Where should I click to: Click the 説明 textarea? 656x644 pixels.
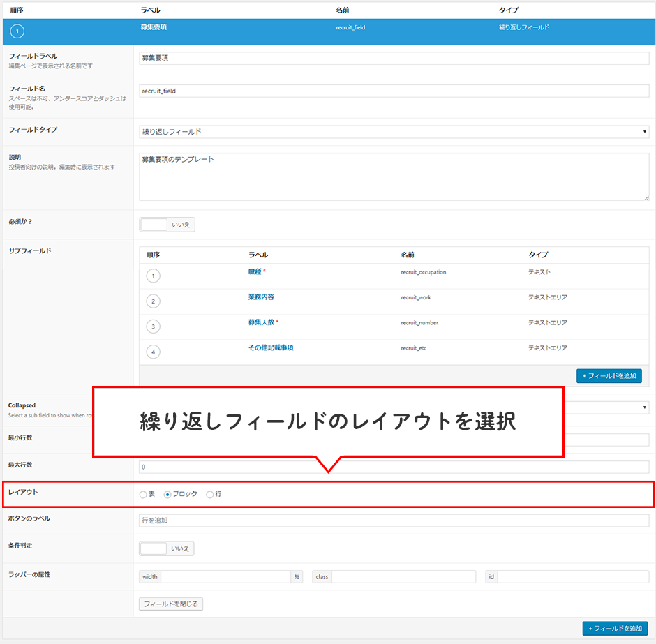394,177
